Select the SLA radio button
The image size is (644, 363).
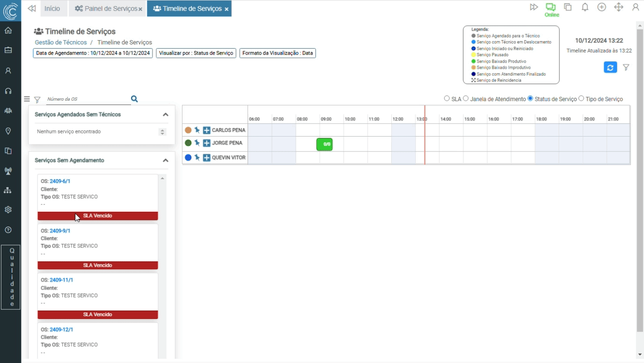pos(446,99)
